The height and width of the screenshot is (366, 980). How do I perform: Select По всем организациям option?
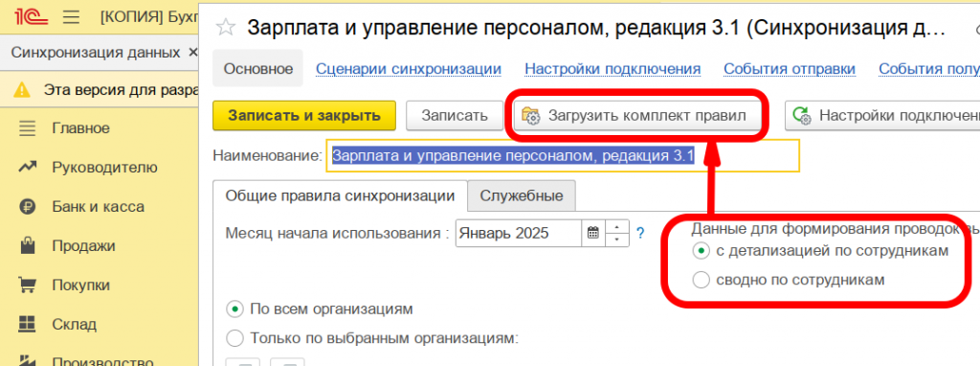(x=320, y=309)
